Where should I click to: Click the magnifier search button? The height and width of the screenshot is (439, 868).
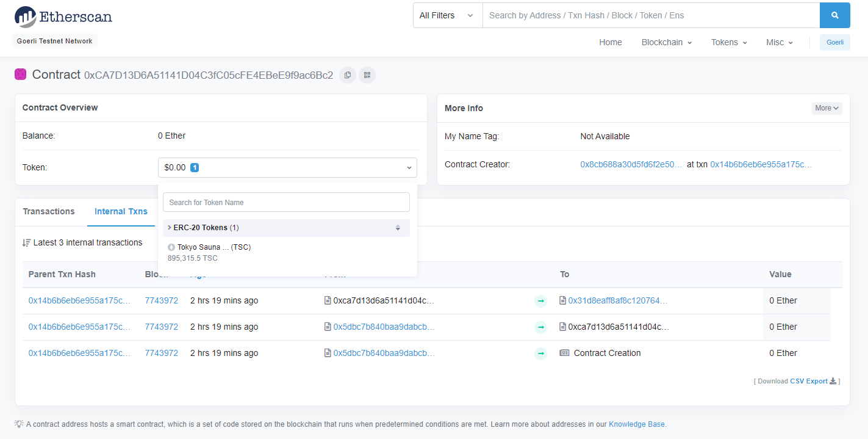pos(834,15)
